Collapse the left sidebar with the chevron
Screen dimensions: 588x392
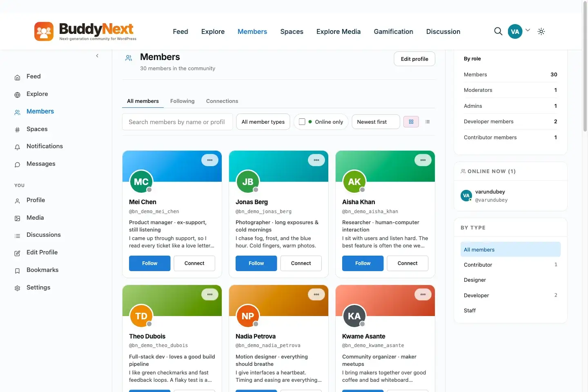tap(97, 56)
